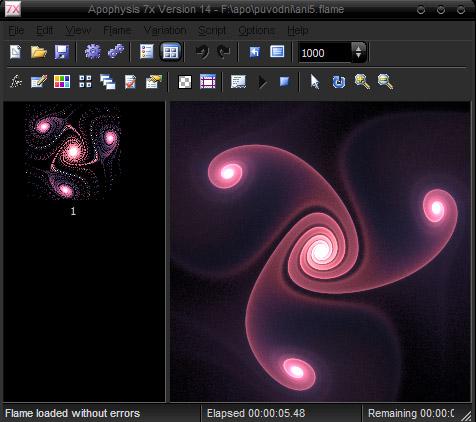
Task: Click the Redo arrow icon
Action: point(223,52)
